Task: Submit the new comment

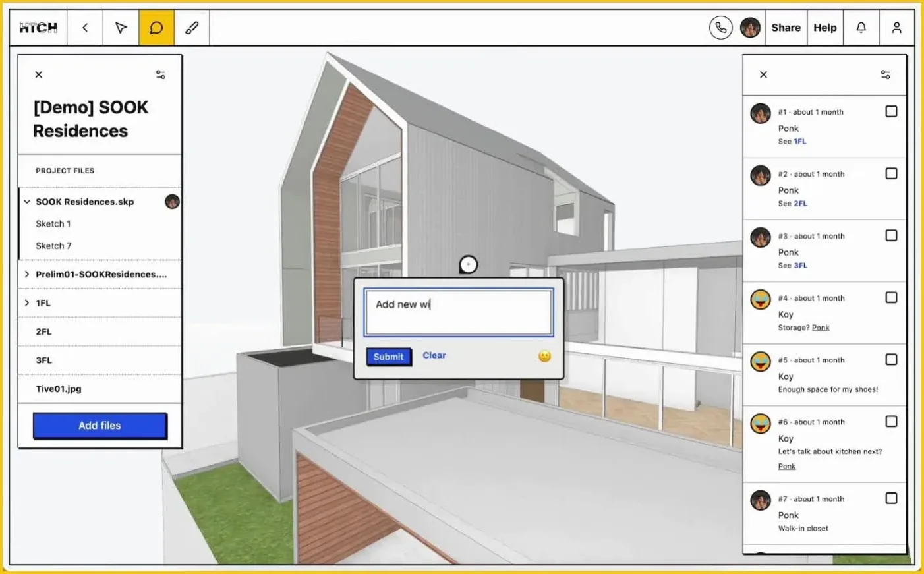Action: pyautogui.click(x=389, y=357)
